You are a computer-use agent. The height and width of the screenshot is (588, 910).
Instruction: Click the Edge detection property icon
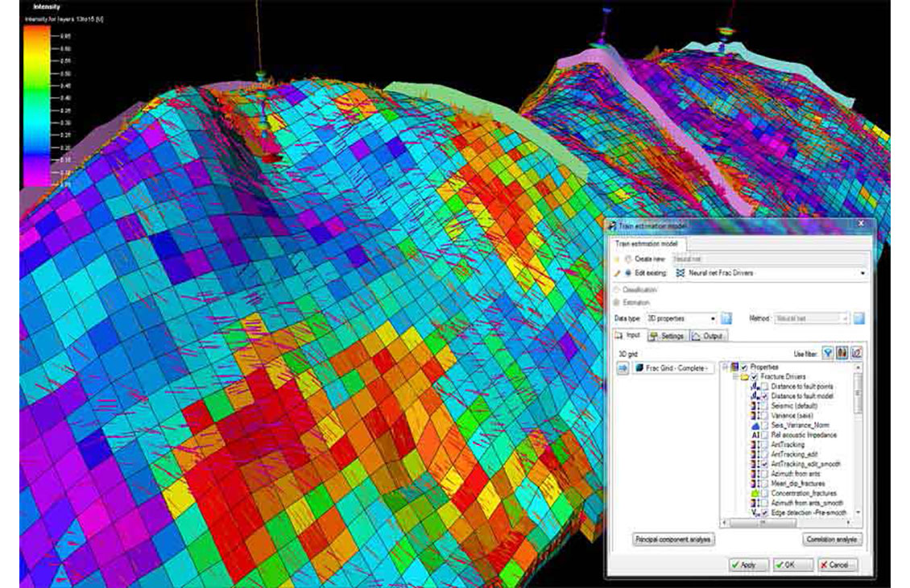point(755,512)
